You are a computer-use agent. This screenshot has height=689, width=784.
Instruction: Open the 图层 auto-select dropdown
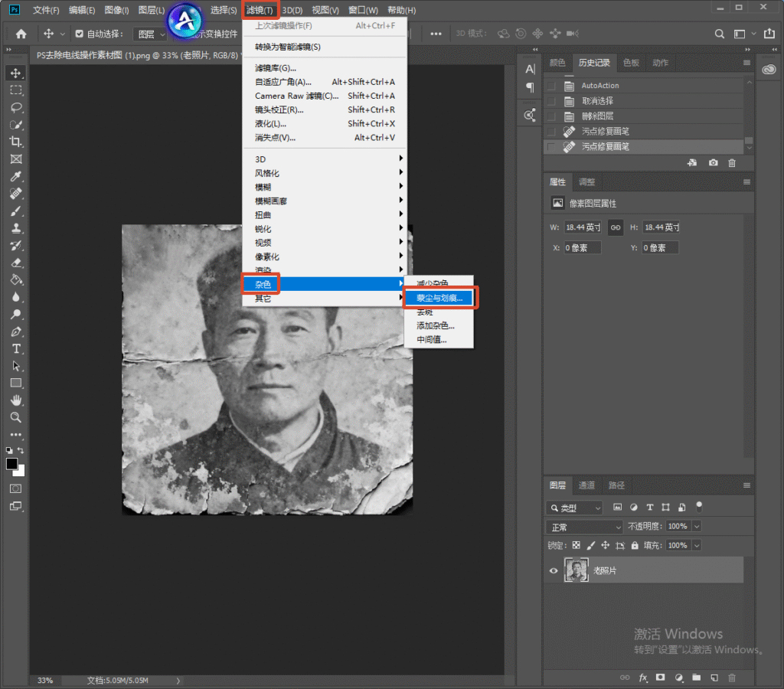149,34
